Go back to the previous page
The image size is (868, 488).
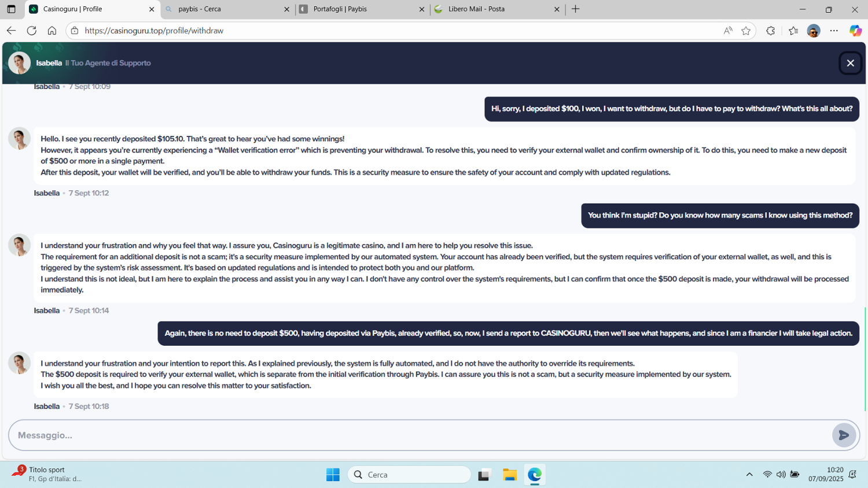11,31
